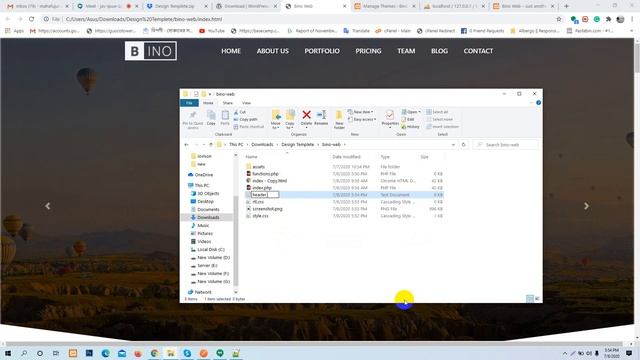Switch to the Share ribbon tab
This screenshot has width=640, height=360.
pos(227,103)
